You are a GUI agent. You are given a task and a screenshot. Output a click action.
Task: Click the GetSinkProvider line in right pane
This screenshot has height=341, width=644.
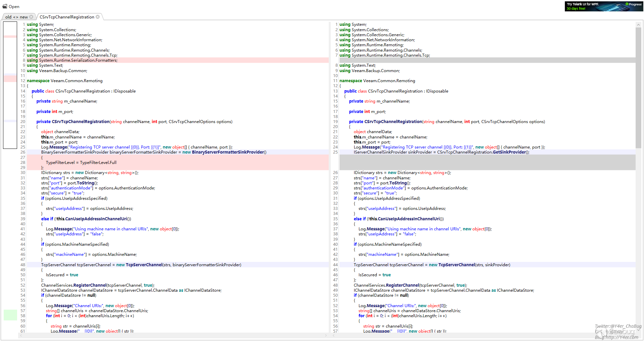pyautogui.click(x=441, y=152)
